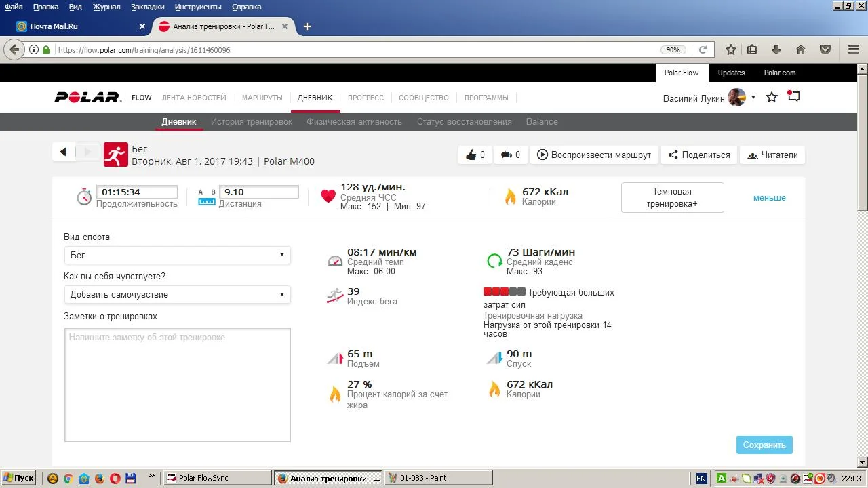Launch Chrome from quick launch bar
Image resolution: width=868 pixels, height=488 pixels.
coord(68,478)
